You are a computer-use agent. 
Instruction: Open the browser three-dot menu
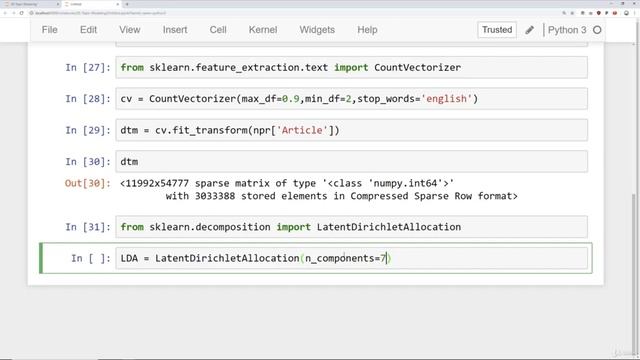[635, 13]
